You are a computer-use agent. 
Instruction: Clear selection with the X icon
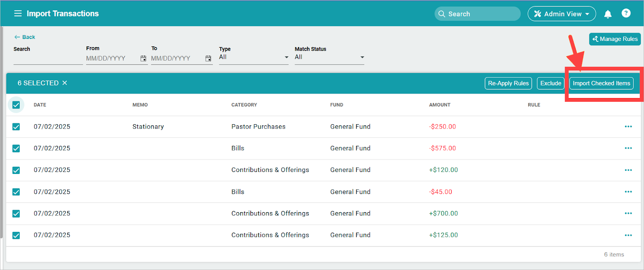click(x=65, y=83)
